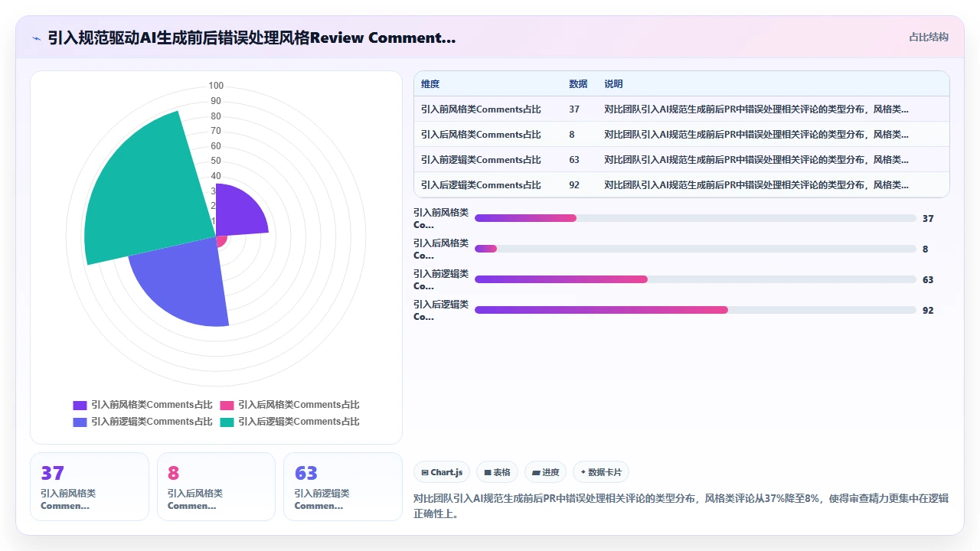This screenshot has height=551, width=980.
Task: Toggle 引入后逻辑类Comments占比 legend swatch
Action: [x=227, y=422]
